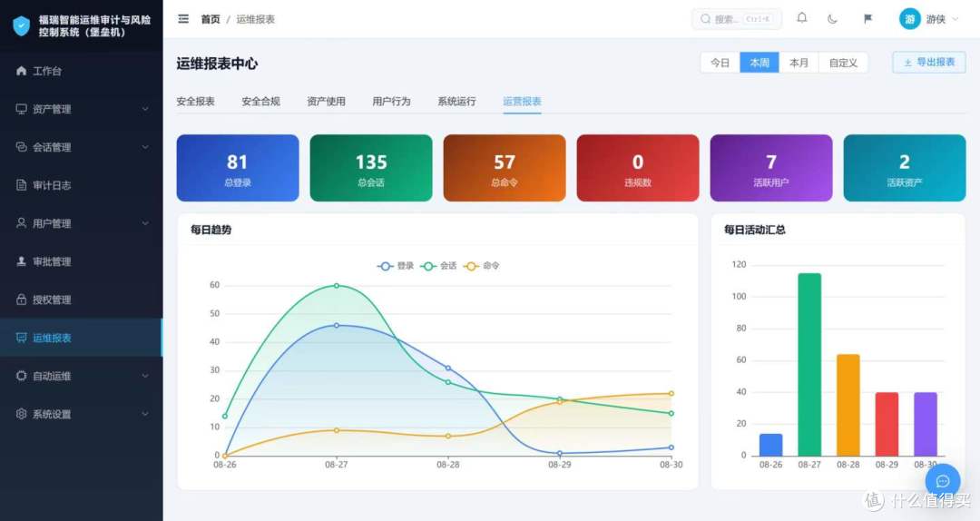
Task: Open 审计日志 in the sidebar
Action: click(82, 185)
